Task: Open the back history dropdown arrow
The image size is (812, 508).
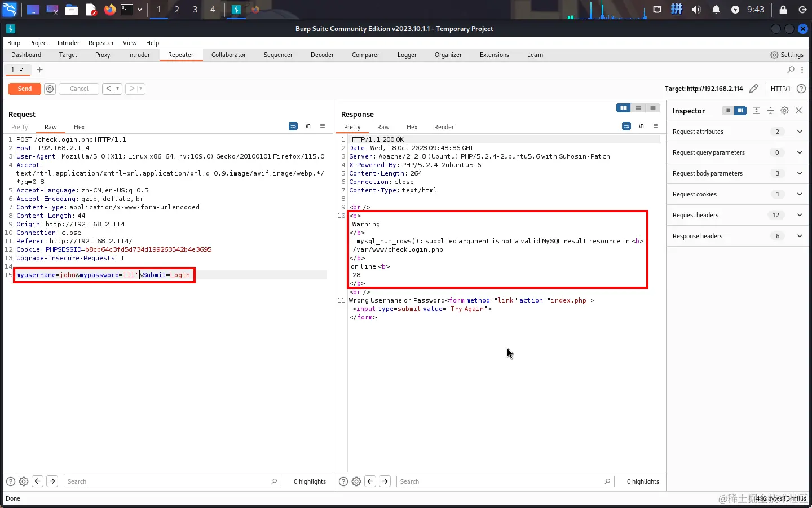Action: click(x=118, y=89)
